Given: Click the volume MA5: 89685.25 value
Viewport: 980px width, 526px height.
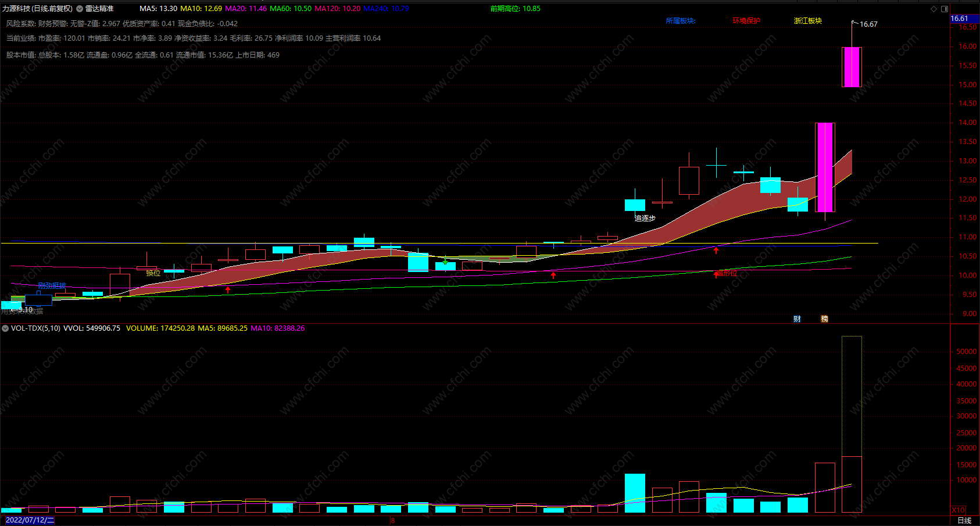Looking at the screenshot, I should click(x=223, y=328).
